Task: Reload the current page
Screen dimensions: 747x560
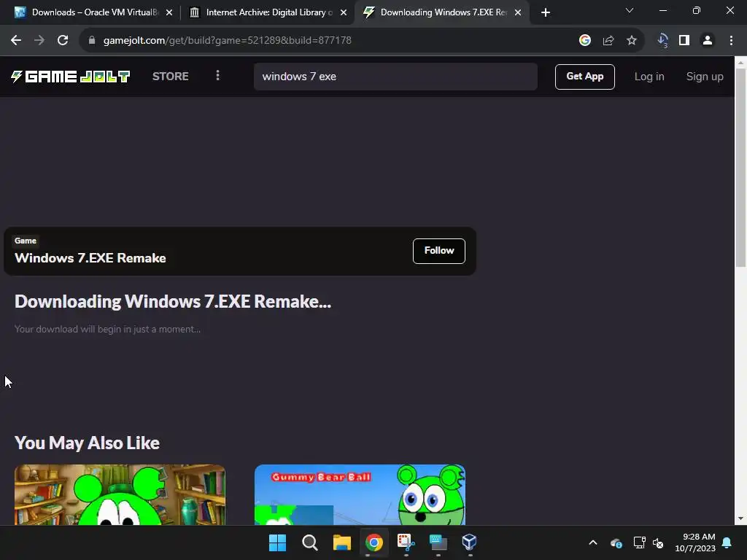Action: click(63, 41)
